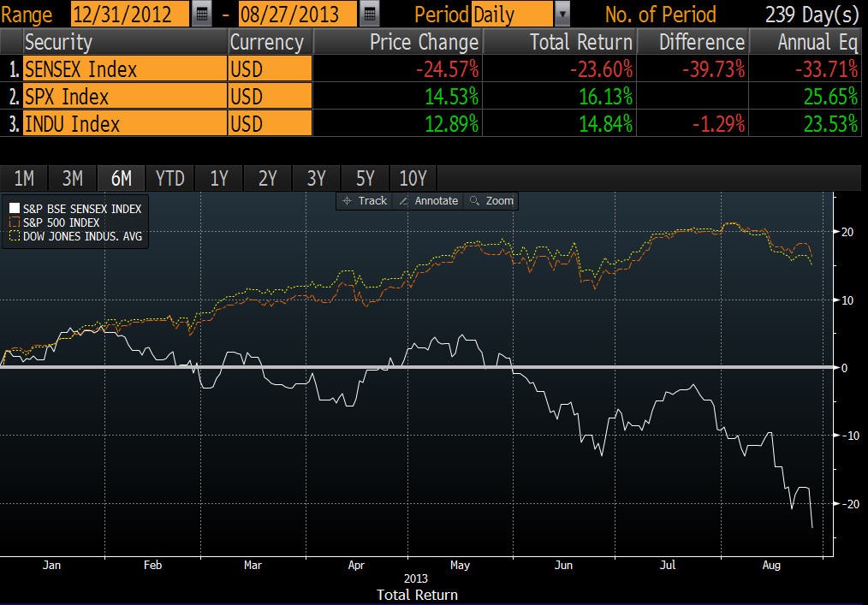Change the INDU row USD currency

tap(271, 123)
